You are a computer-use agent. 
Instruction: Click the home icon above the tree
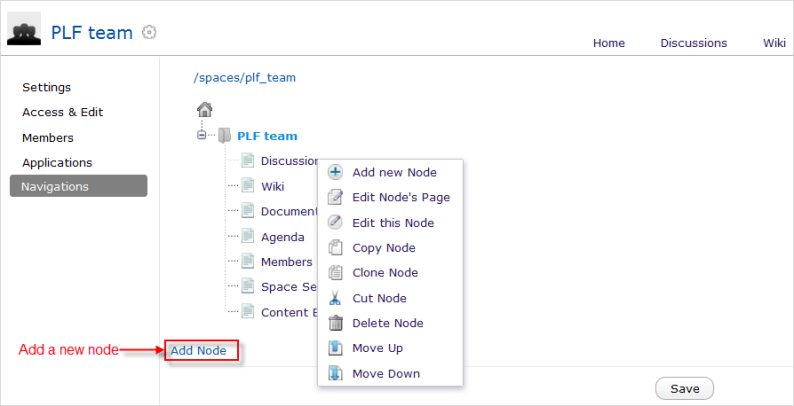(204, 110)
